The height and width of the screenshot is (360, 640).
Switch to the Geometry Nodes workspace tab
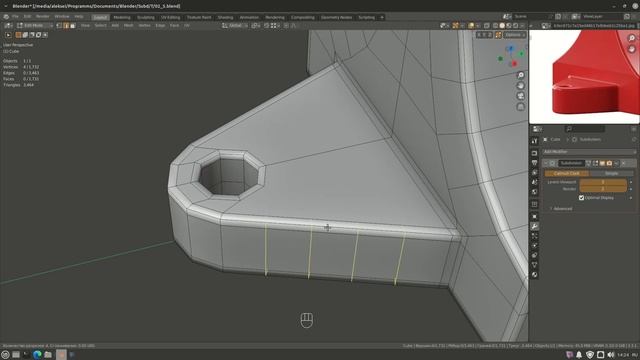tap(336, 18)
